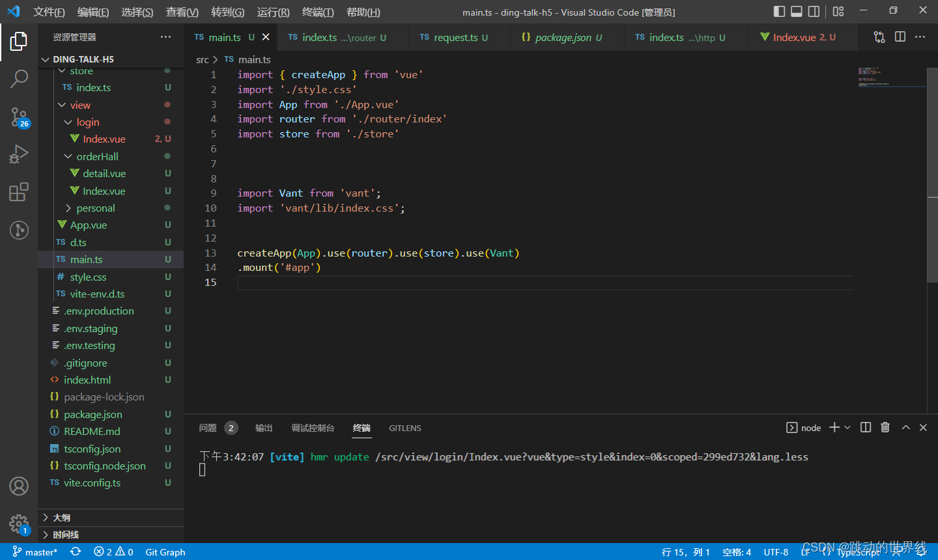Viewport: 938px width, 560px height.
Task: Click the editor vertical scrollbar
Action: point(932,175)
